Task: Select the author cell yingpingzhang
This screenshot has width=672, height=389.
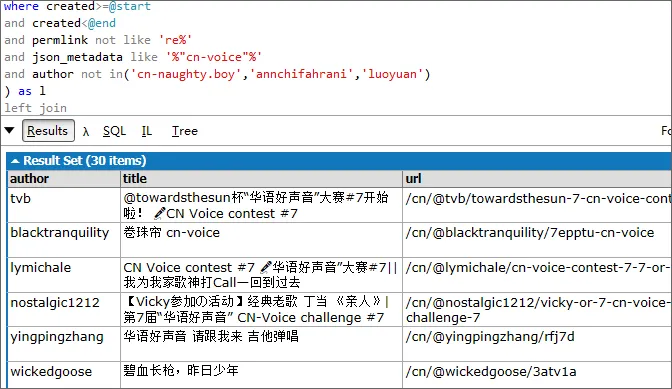Action: tap(64, 344)
